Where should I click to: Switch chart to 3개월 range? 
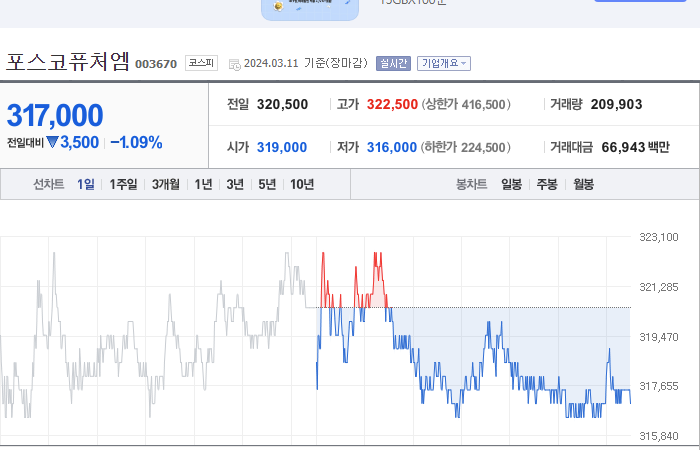coord(166,184)
